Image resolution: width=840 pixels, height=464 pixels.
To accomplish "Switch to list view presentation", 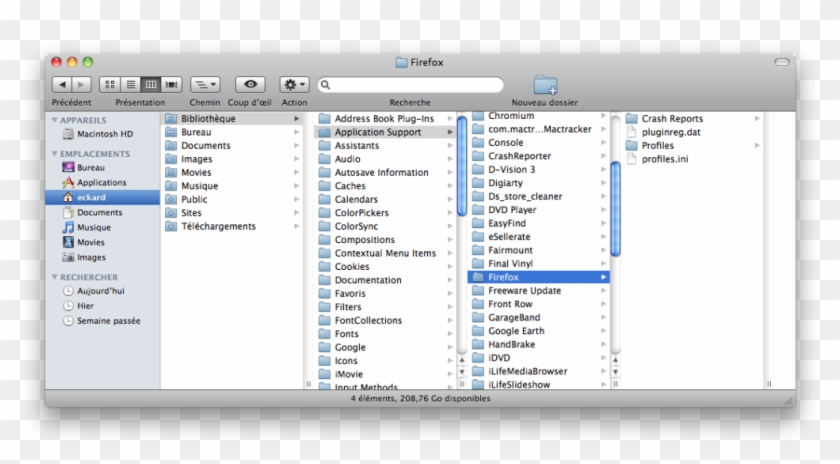I will point(130,85).
